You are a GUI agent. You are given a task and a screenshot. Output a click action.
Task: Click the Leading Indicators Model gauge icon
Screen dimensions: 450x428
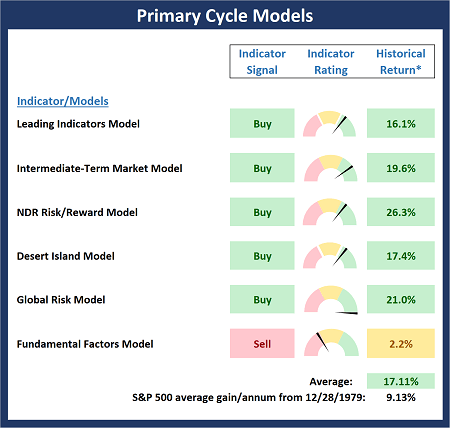(x=329, y=124)
